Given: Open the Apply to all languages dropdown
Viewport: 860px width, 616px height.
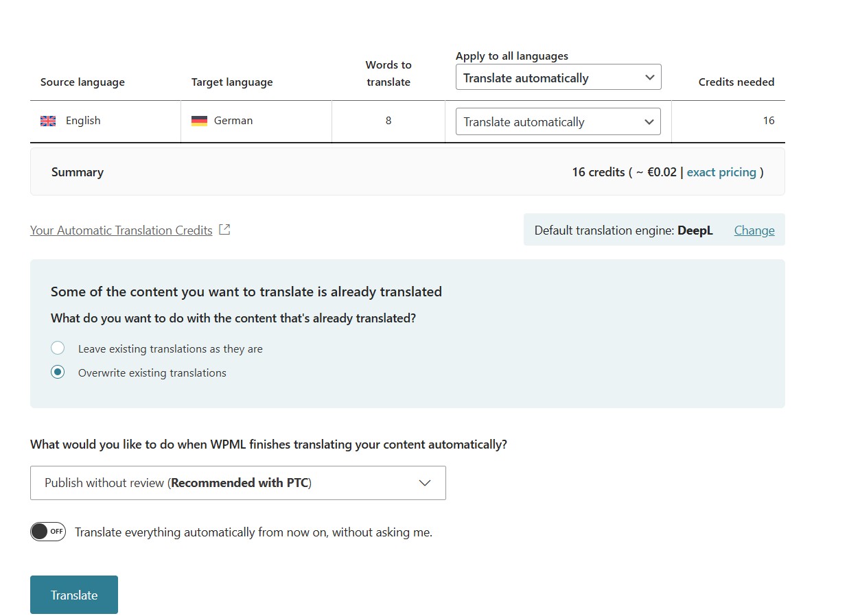Looking at the screenshot, I should click(x=558, y=78).
